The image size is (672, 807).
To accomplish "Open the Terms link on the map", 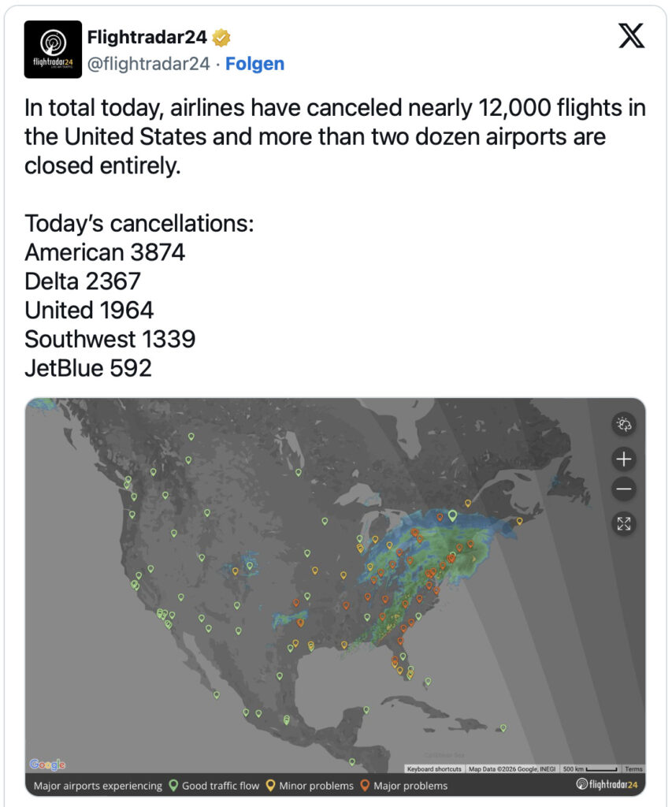I will (x=634, y=767).
